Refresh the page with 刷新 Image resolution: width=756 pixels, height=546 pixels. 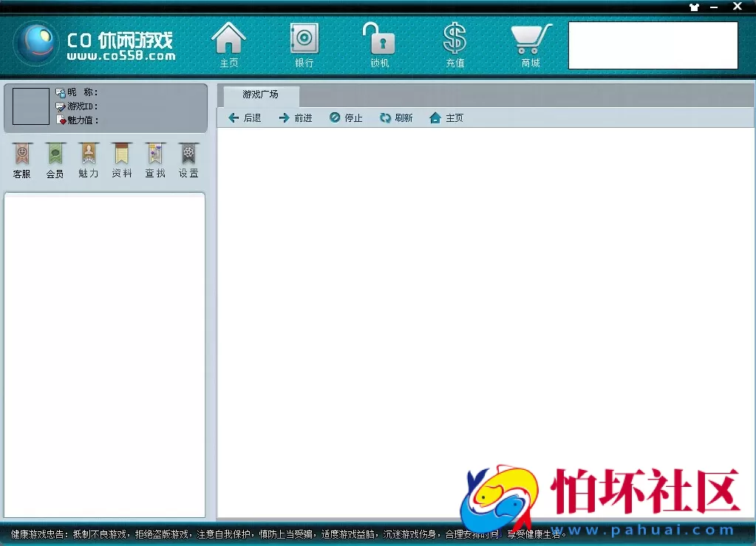click(x=396, y=117)
